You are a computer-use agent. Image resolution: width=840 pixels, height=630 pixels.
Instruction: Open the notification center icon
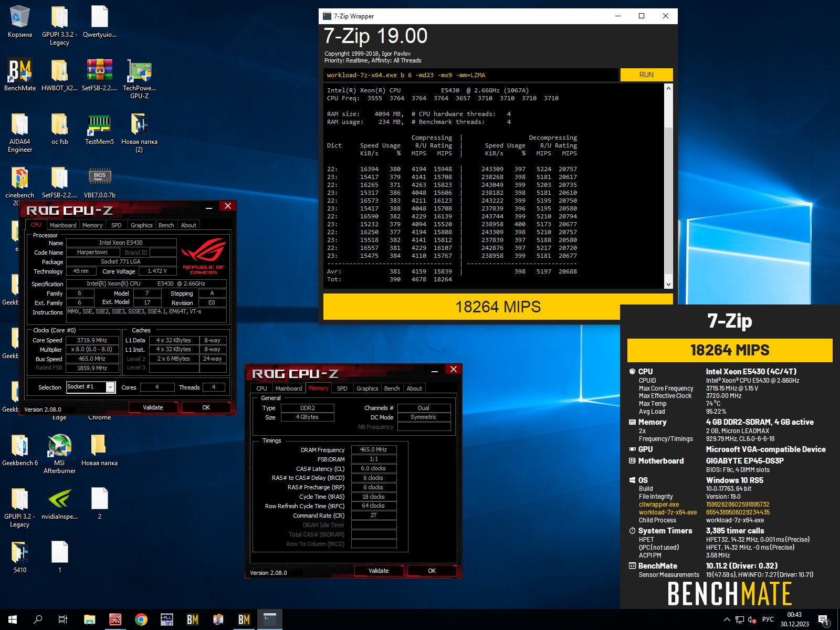click(824, 619)
